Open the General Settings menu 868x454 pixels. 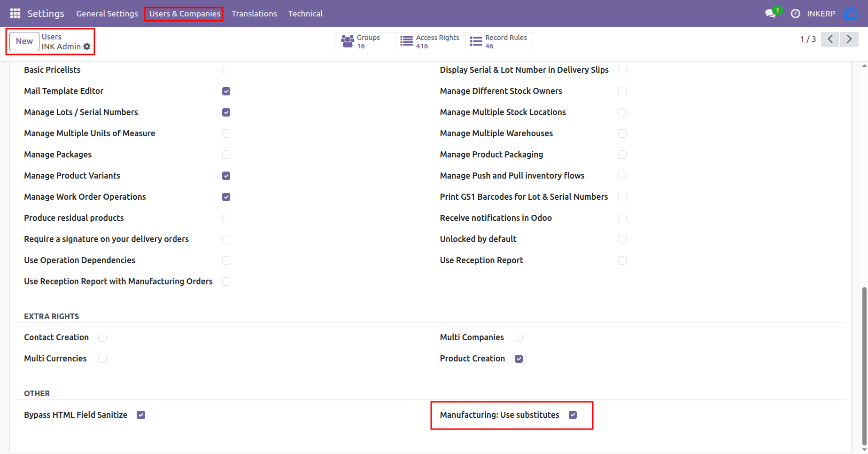(x=107, y=14)
